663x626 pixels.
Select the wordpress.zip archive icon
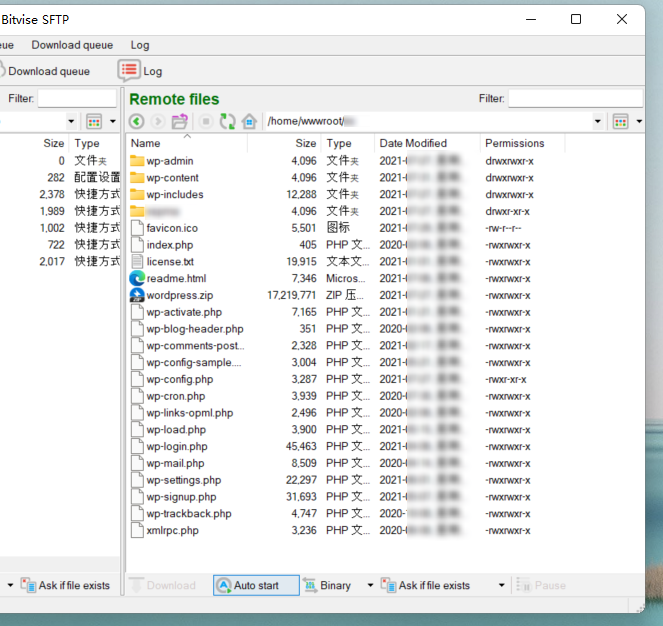coord(137,295)
